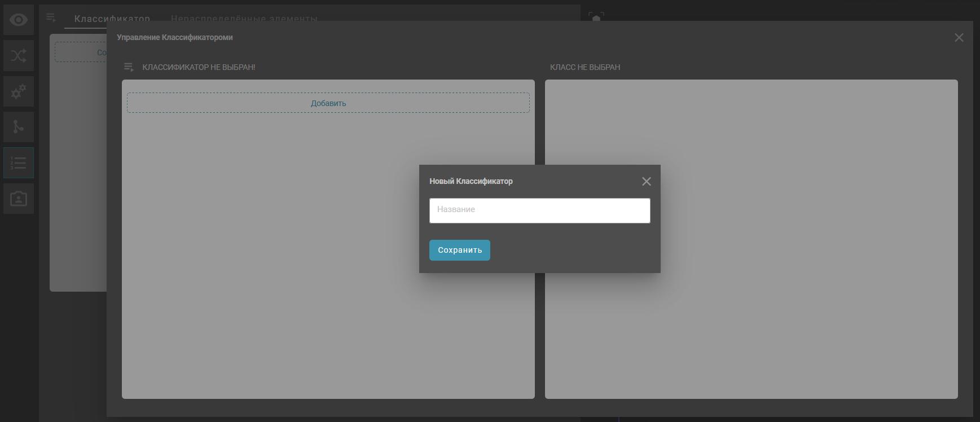980x422 pixels.
Task: Click the dashed Добавить button
Action: 328,103
